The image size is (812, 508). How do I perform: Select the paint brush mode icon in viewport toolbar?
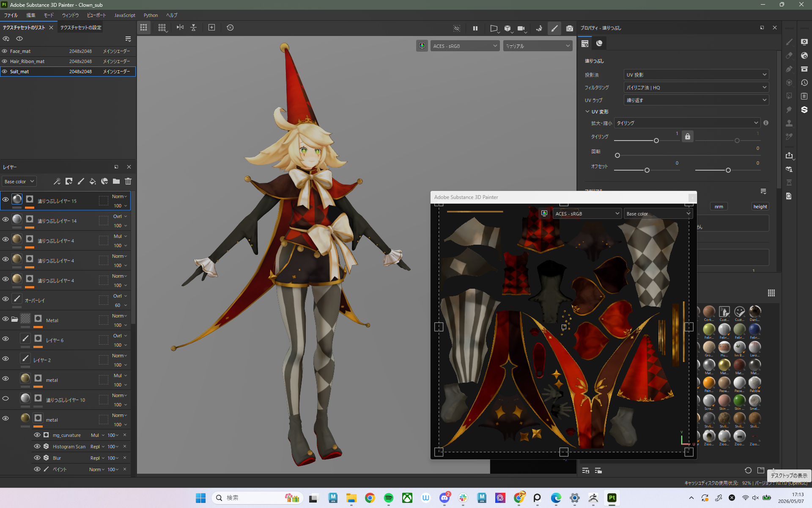click(554, 28)
